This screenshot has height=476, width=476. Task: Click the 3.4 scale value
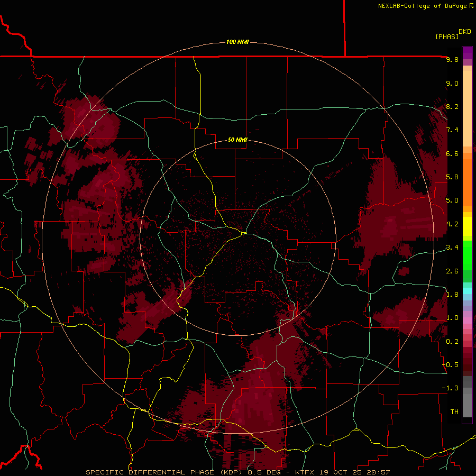[x=452, y=248]
